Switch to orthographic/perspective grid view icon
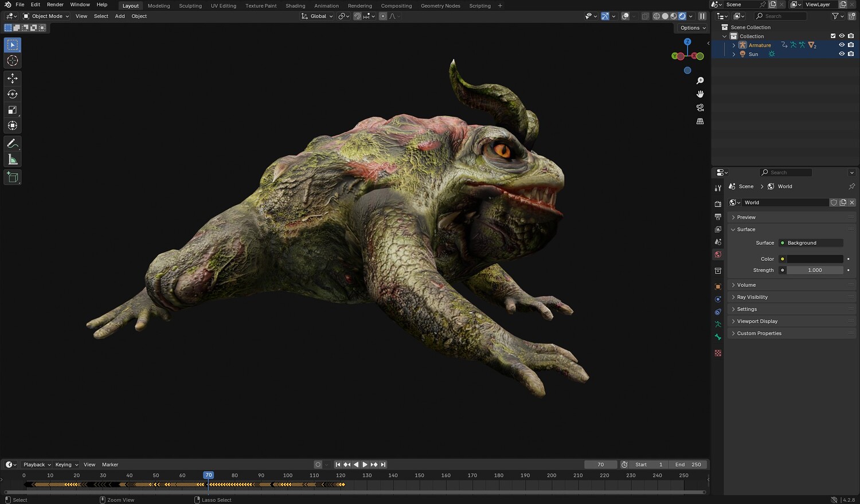 [700, 122]
